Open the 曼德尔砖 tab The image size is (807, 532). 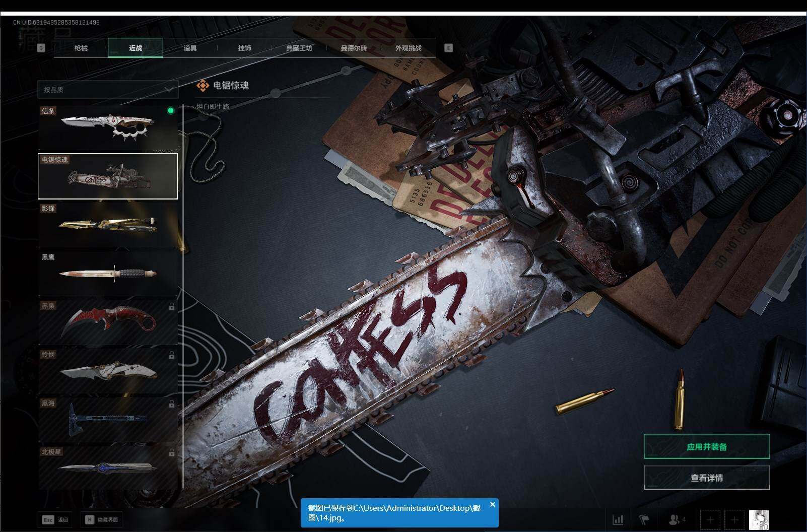point(354,48)
